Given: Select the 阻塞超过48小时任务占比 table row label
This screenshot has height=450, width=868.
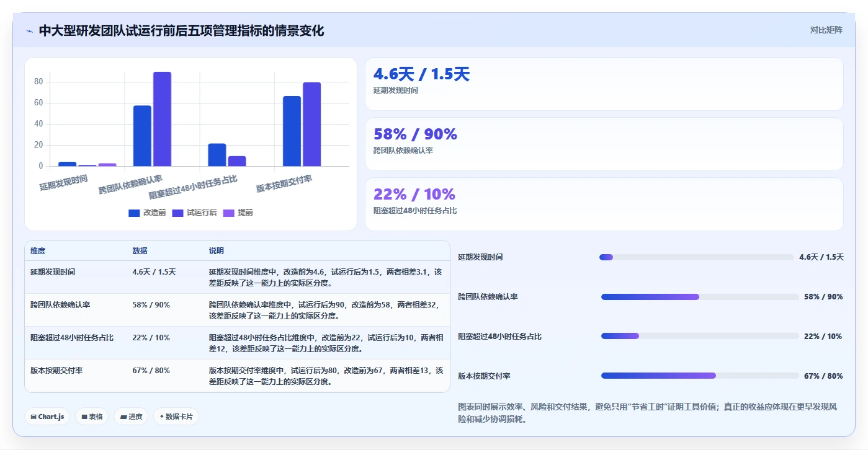Looking at the screenshot, I should click(x=72, y=338).
